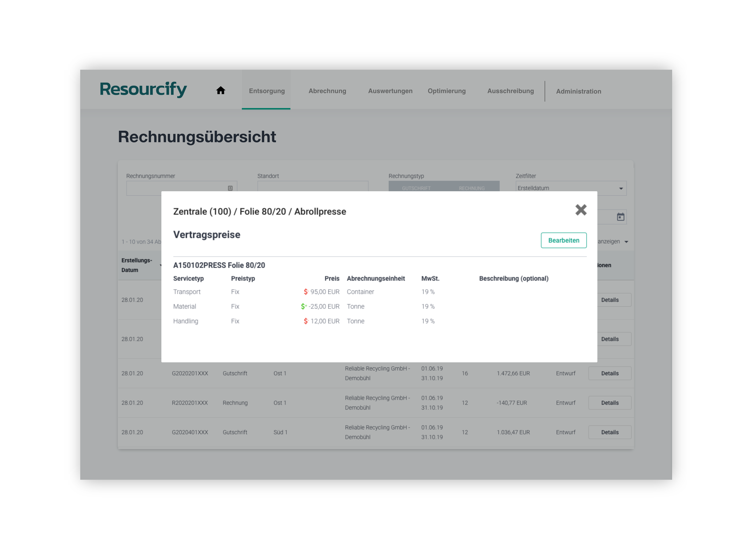Click the icon inside Rechnungsnummer field
Screen dimensions: 756x549
tap(230, 188)
